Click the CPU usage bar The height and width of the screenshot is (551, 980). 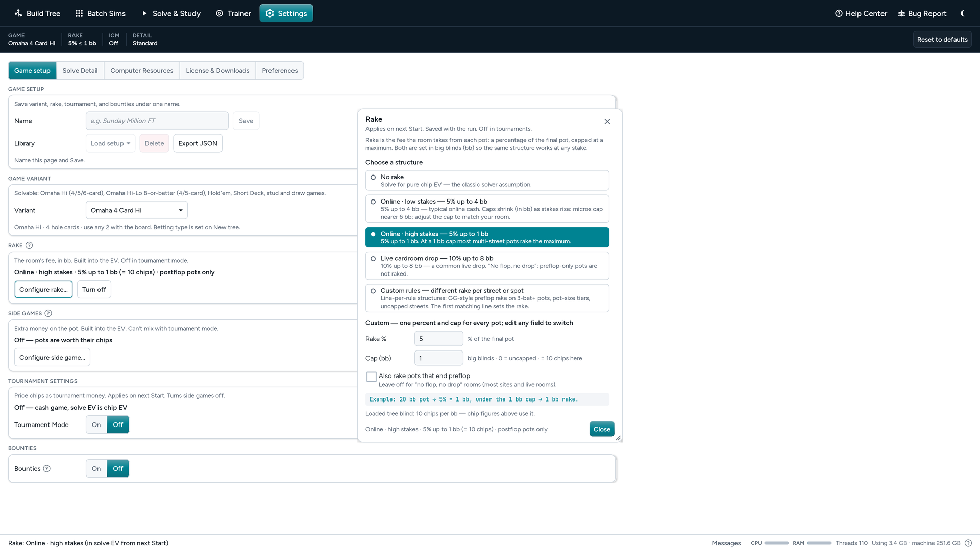776,543
